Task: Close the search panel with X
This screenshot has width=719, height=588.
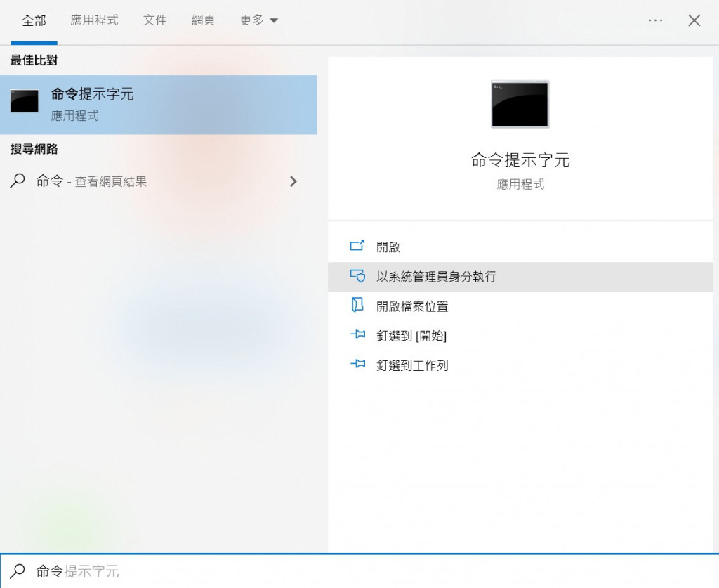Action: pos(694,20)
